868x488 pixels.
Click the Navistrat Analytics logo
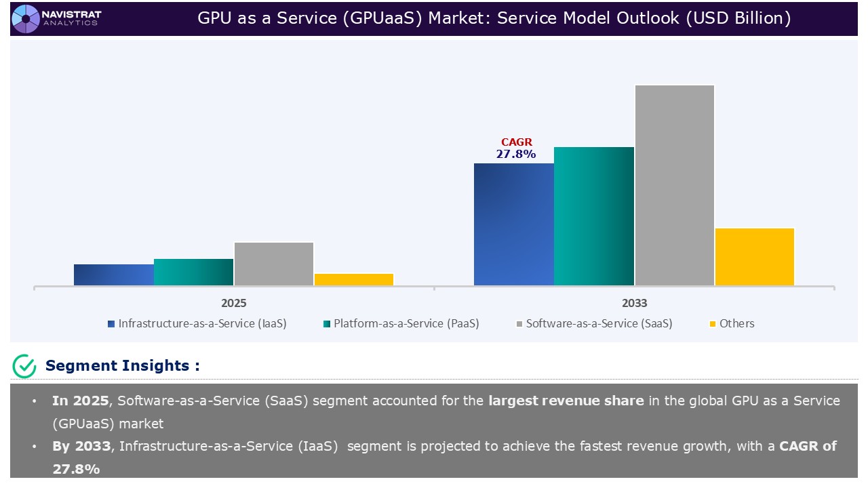pyautogui.click(x=58, y=18)
